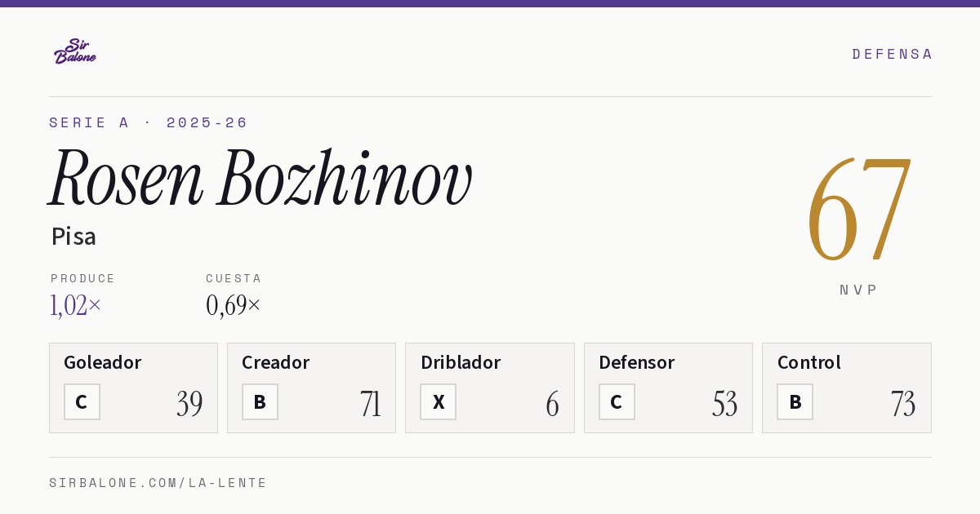Click the player name Rosen Bozhinov
The image size is (980, 514).
[x=261, y=179]
